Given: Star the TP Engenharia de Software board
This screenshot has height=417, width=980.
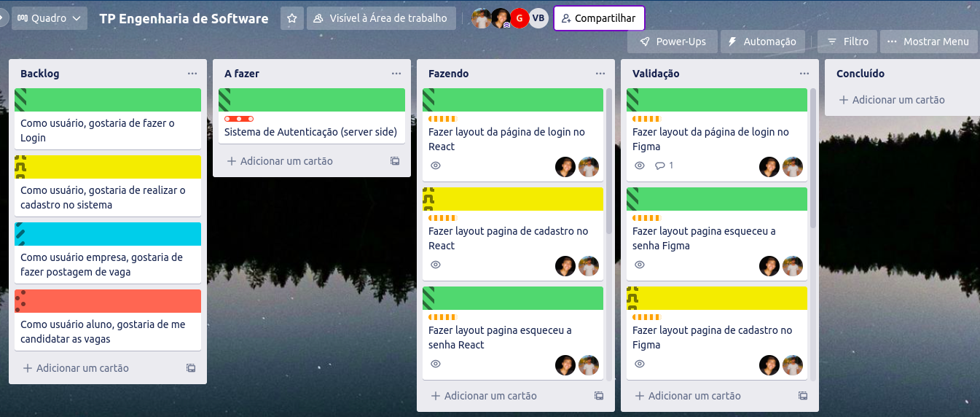Looking at the screenshot, I should pyautogui.click(x=292, y=18).
